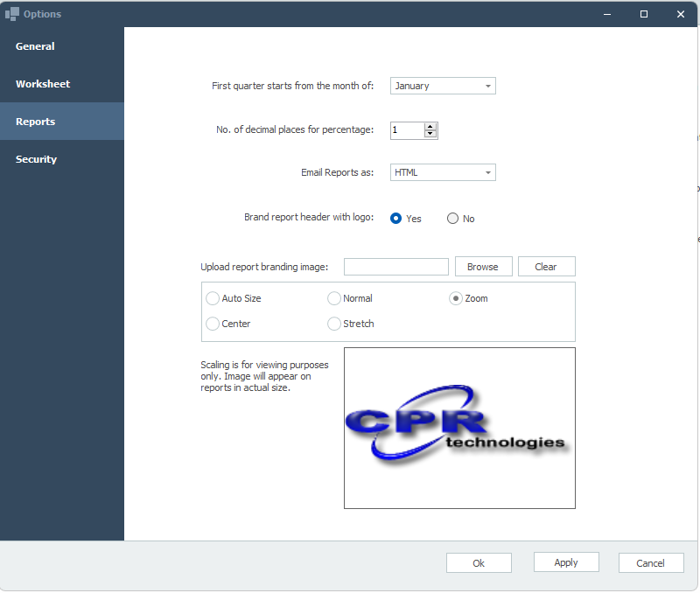Open the General options section
The height and width of the screenshot is (593, 700).
(62, 46)
